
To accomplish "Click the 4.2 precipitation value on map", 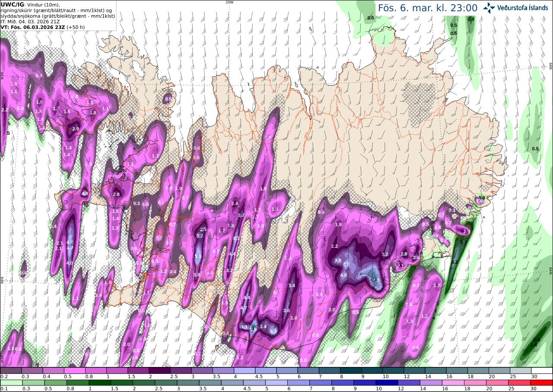I will coord(454,262).
